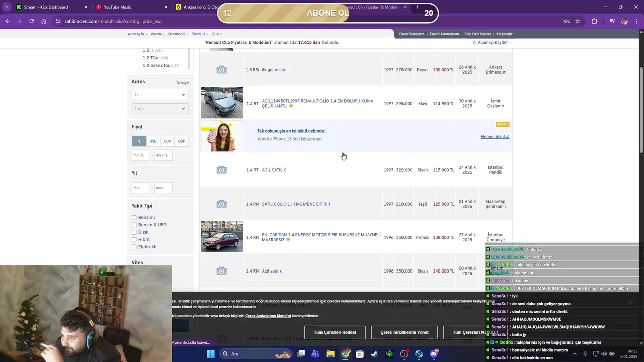
Task: Open the İlçe district dropdown
Action: 160,109
